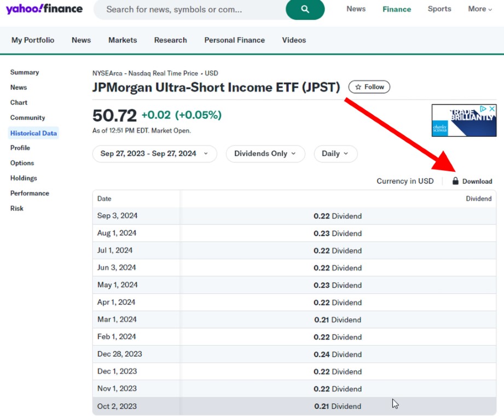Image resolution: width=504 pixels, height=420 pixels.
Task: Go to Community in the sidebar
Action: coord(28,118)
